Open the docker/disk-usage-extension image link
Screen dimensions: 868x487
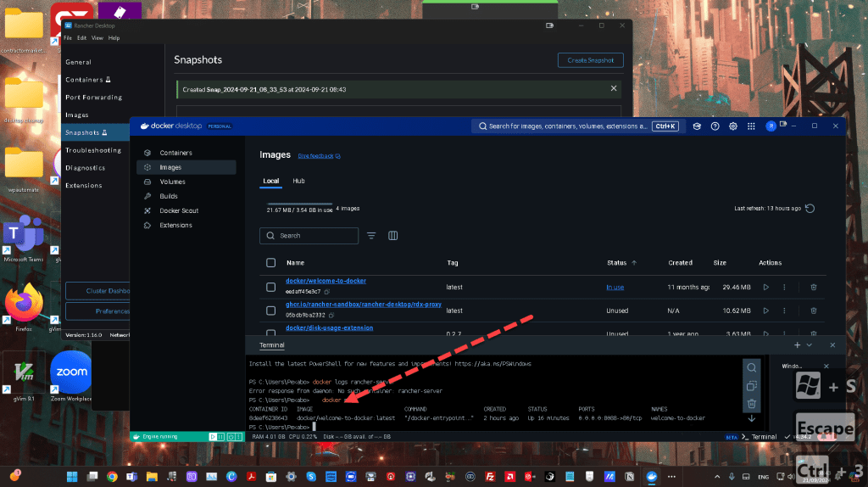pos(330,328)
